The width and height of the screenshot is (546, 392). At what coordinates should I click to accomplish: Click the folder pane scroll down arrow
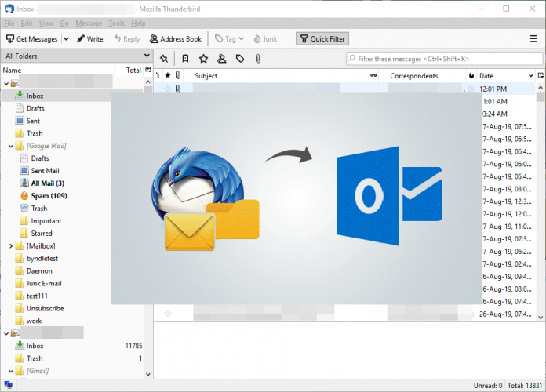click(148, 374)
